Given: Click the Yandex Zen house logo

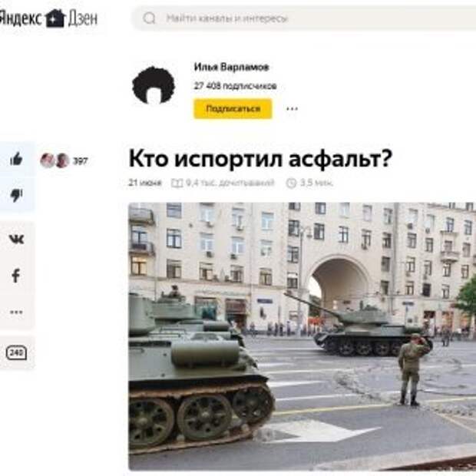Looking at the screenshot, I should (55, 18).
